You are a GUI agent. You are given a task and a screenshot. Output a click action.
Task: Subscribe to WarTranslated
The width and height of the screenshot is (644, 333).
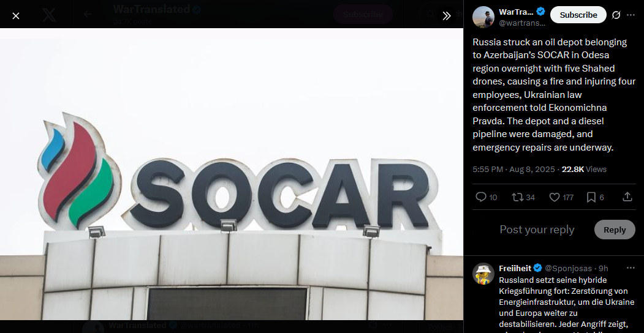(578, 15)
